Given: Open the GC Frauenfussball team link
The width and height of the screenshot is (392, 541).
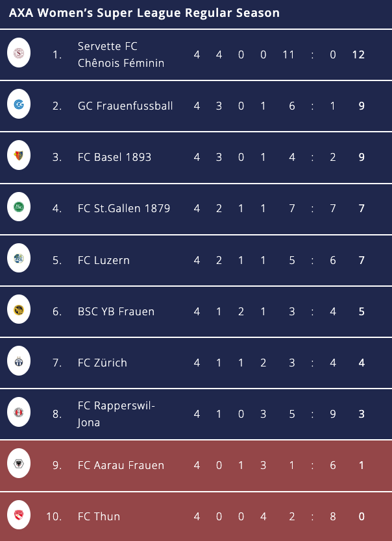Looking at the screenshot, I should [x=125, y=106].
